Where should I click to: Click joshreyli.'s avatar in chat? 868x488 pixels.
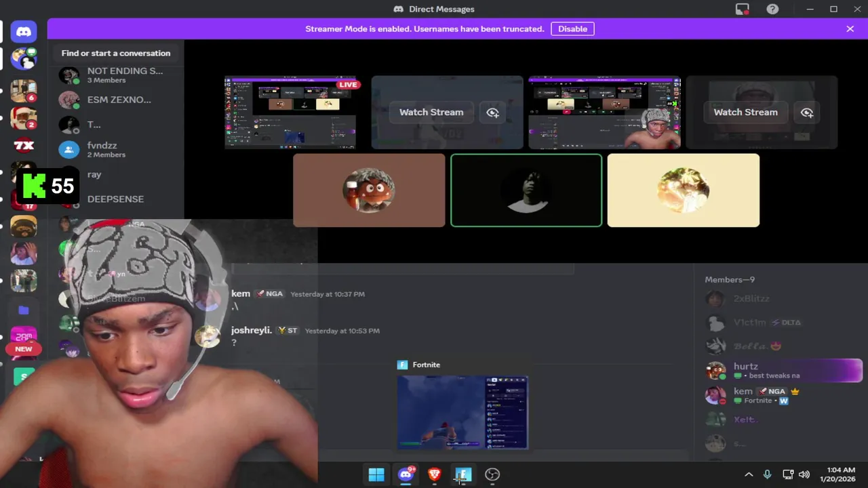208,336
